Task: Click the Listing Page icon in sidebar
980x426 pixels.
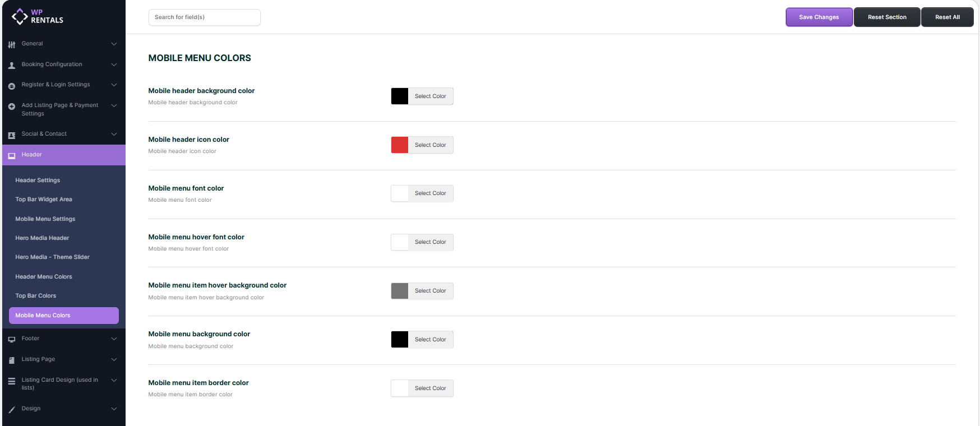Action: pyautogui.click(x=12, y=360)
